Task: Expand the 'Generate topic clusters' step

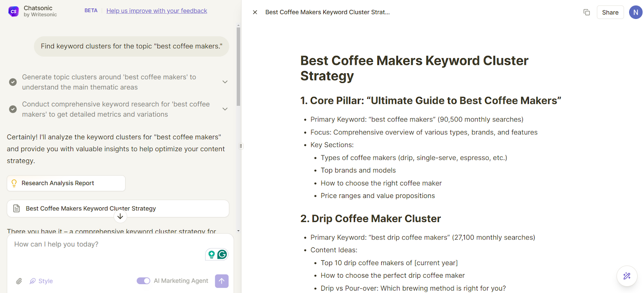Action: click(x=225, y=82)
